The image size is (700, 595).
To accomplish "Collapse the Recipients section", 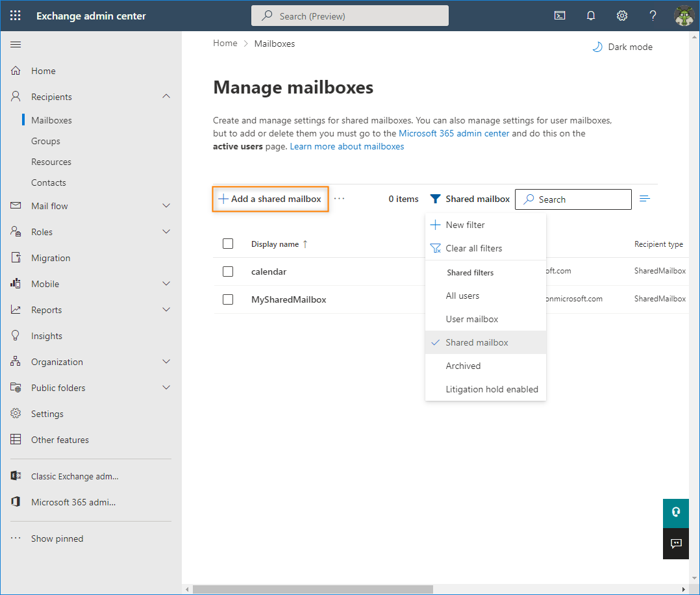I will coord(166,96).
